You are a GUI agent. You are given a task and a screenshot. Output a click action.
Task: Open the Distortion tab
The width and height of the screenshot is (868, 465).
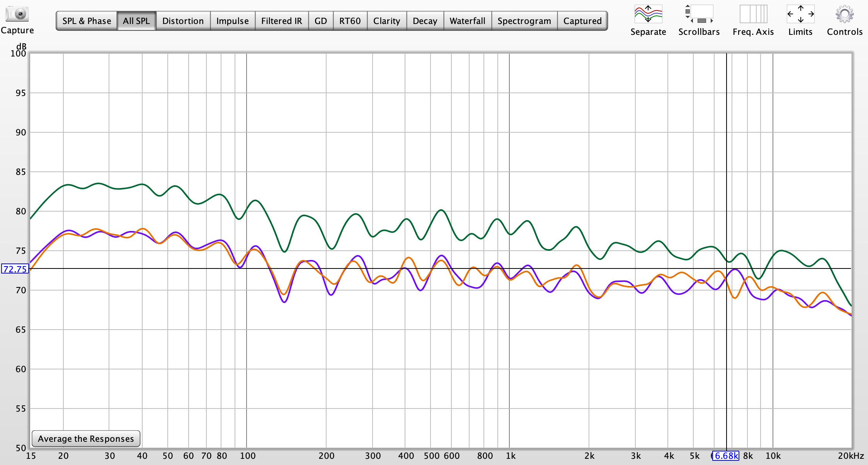pyautogui.click(x=183, y=21)
